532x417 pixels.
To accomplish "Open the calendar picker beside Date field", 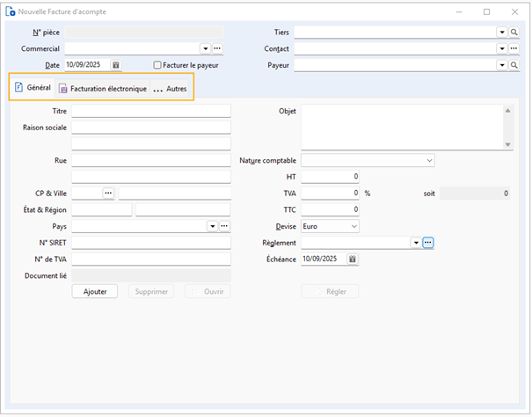I will (x=116, y=65).
